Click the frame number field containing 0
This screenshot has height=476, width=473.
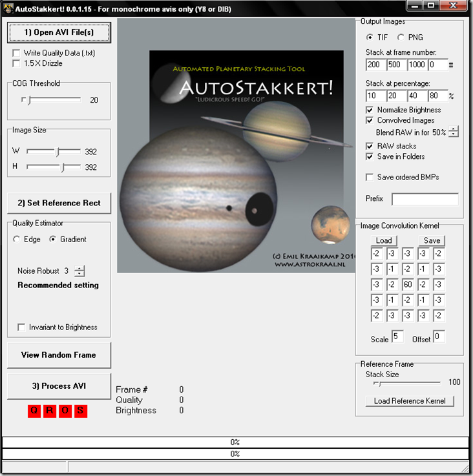click(x=437, y=65)
